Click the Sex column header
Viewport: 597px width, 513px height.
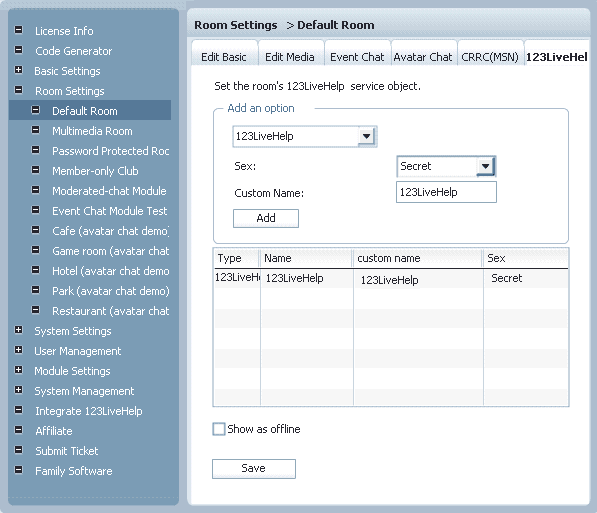click(x=526, y=258)
